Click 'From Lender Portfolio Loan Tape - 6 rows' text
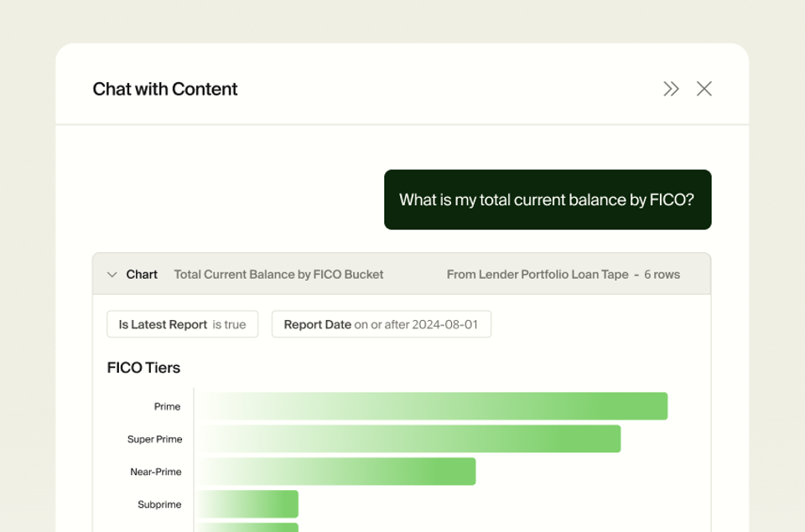This screenshot has width=805, height=532. [563, 275]
